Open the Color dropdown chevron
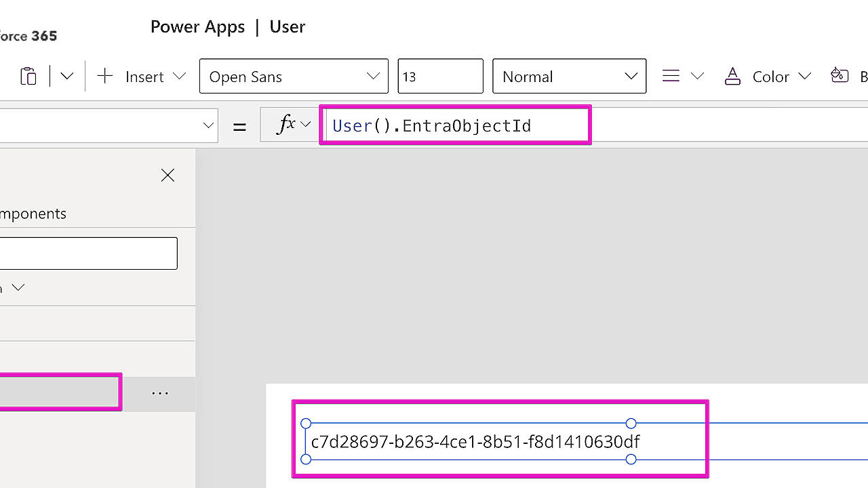Viewport: 868px width, 488px height. [x=804, y=77]
